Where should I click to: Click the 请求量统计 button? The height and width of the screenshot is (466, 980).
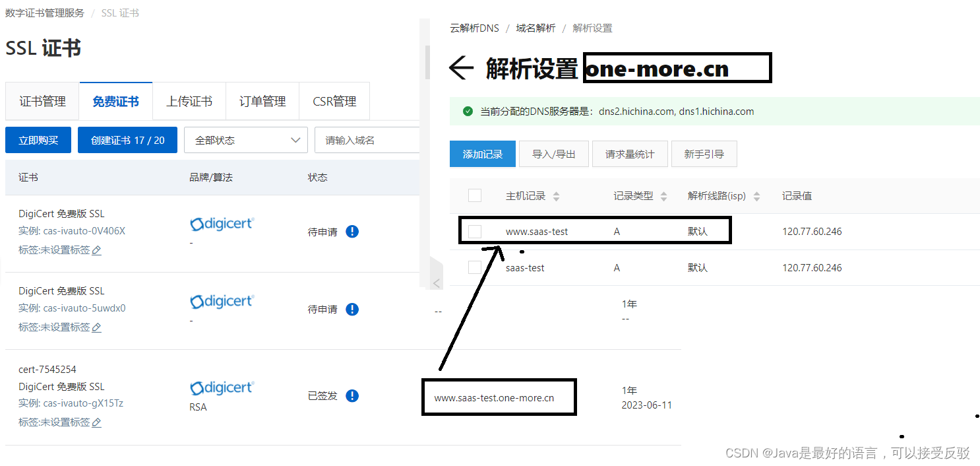tap(630, 154)
